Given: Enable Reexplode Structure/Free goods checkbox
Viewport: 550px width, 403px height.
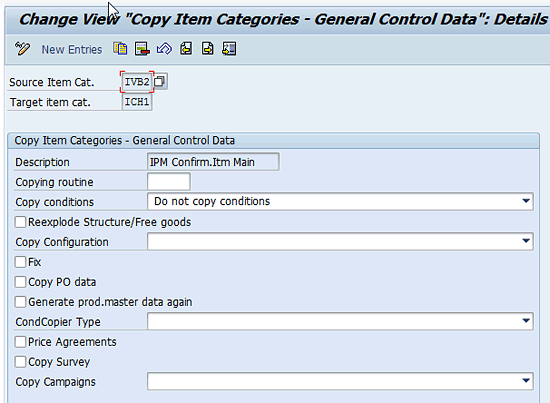Looking at the screenshot, I should pyautogui.click(x=20, y=222).
